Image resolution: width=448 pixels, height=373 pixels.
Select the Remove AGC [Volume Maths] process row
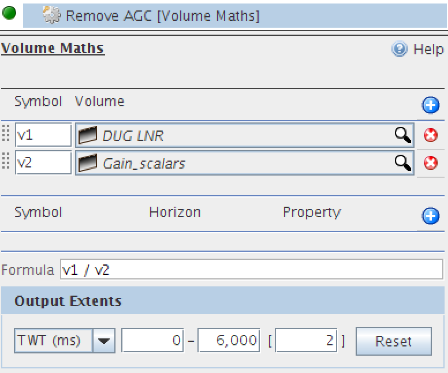(x=235, y=16)
